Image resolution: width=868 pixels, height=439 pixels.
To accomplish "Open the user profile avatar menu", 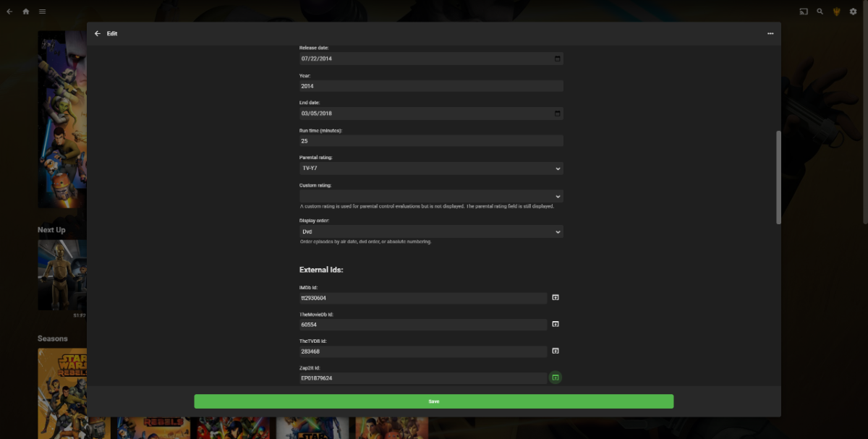I will coord(836,12).
